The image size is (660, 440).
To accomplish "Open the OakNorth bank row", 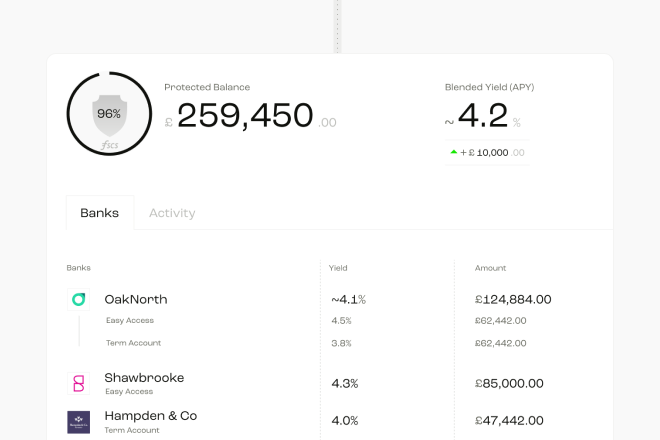I will point(309,299).
